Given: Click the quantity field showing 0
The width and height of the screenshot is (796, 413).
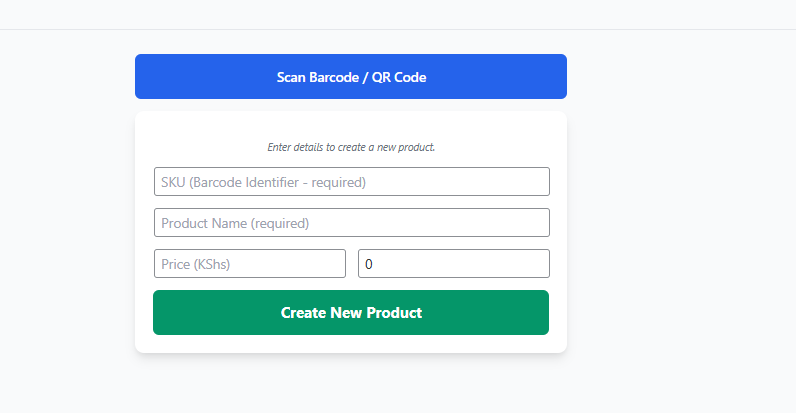Looking at the screenshot, I should [453, 264].
